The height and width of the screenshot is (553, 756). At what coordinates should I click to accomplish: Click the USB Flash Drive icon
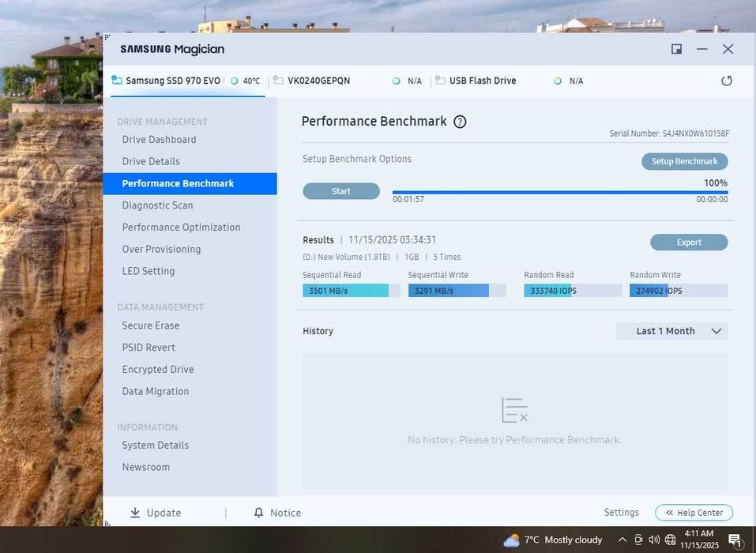click(x=440, y=80)
